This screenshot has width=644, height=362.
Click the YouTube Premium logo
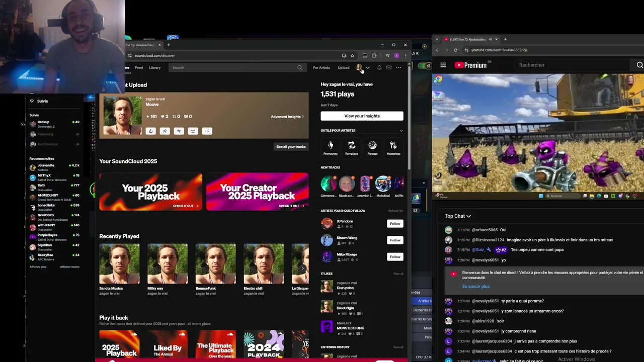tap(471, 65)
